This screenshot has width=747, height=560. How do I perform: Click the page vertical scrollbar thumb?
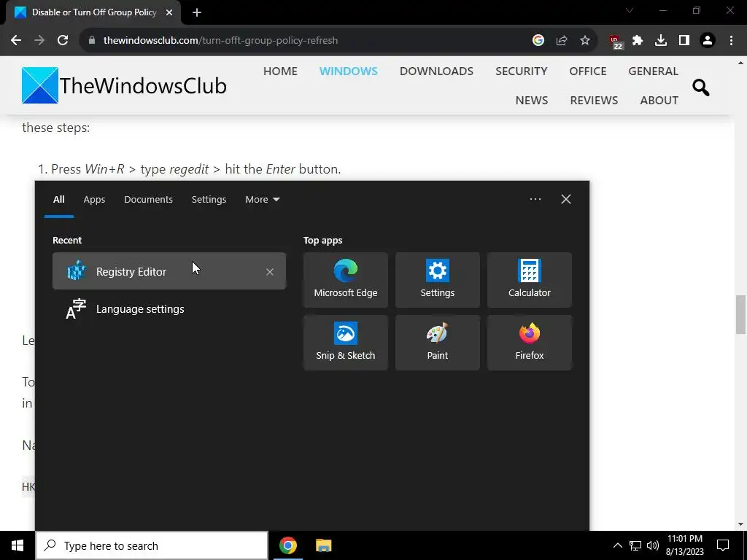pyautogui.click(x=741, y=315)
